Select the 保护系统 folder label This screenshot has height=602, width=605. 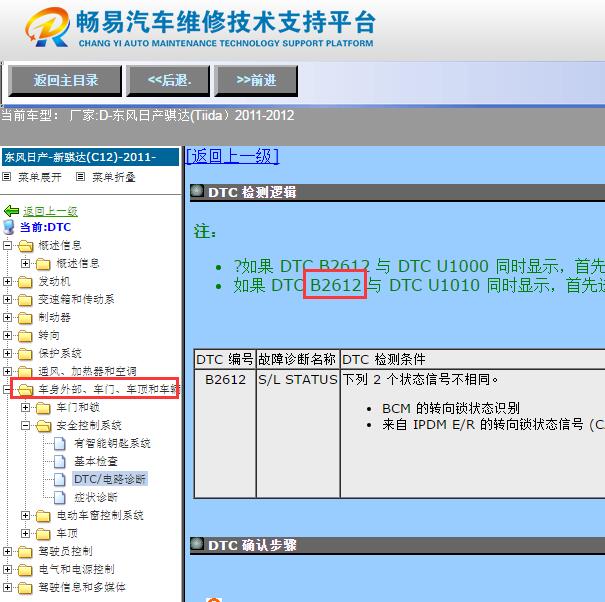(60, 353)
